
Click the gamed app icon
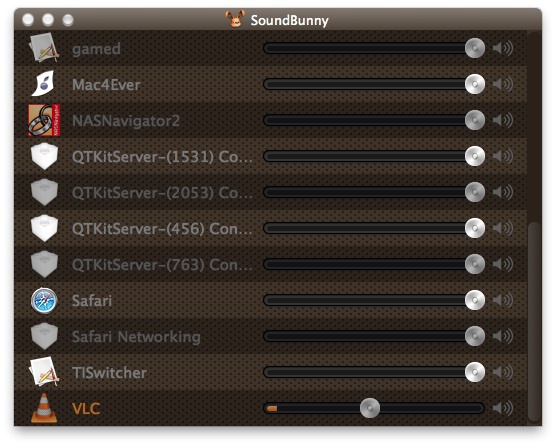[44, 48]
